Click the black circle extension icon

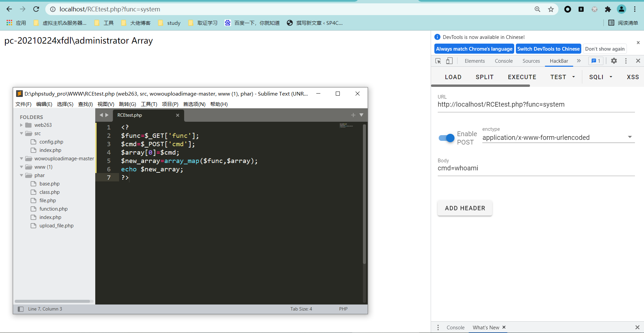(x=568, y=9)
